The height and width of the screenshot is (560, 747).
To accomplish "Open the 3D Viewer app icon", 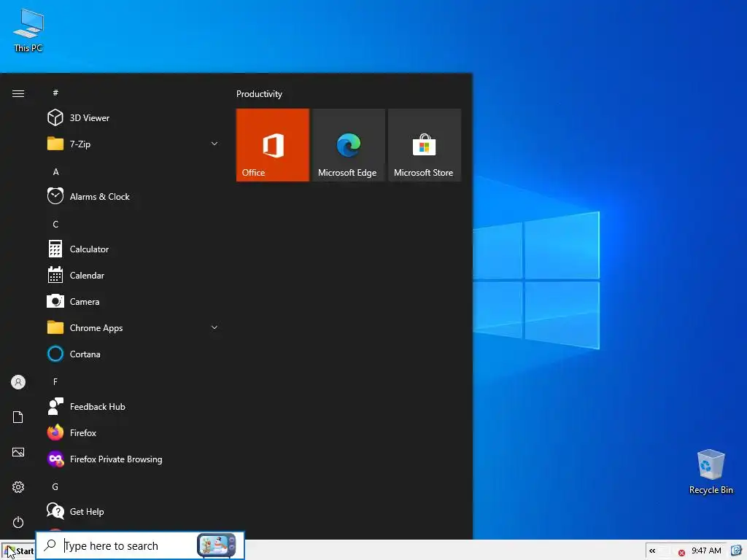I will [x=55, y=117].
